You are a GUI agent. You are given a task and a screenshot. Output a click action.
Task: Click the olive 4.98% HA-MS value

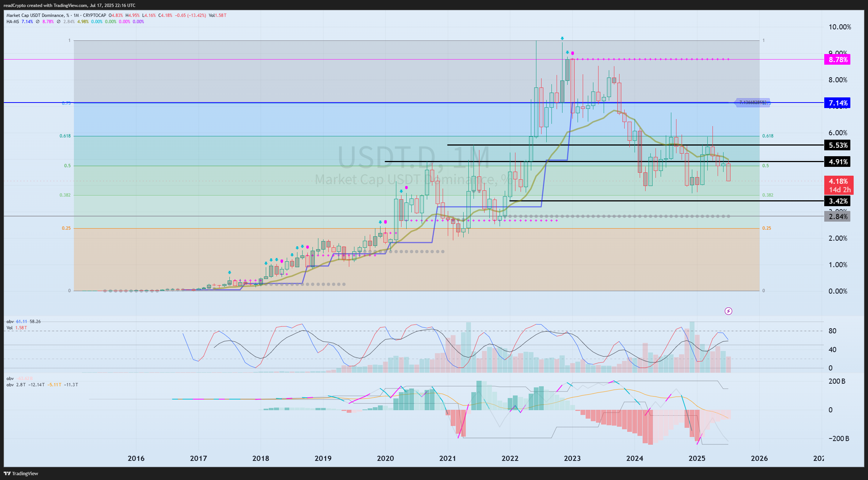(83, 22)
